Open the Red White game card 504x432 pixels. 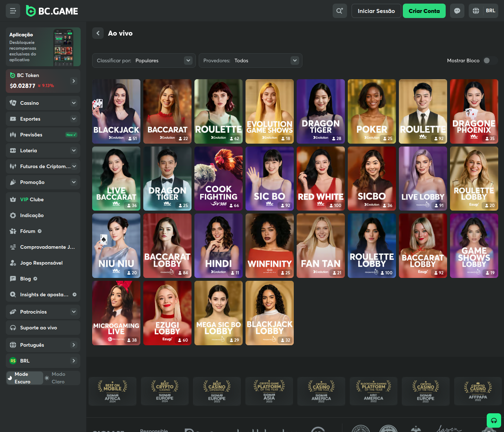tap(321, 179)
